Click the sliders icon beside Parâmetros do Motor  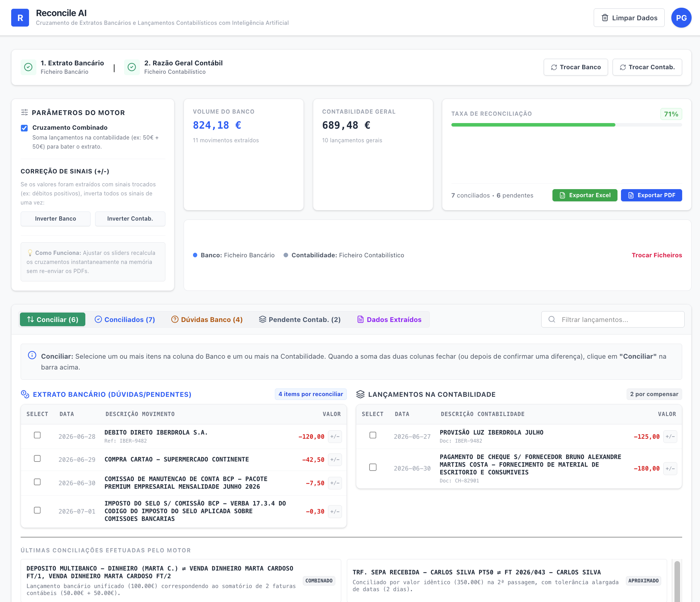click(24, 113)
